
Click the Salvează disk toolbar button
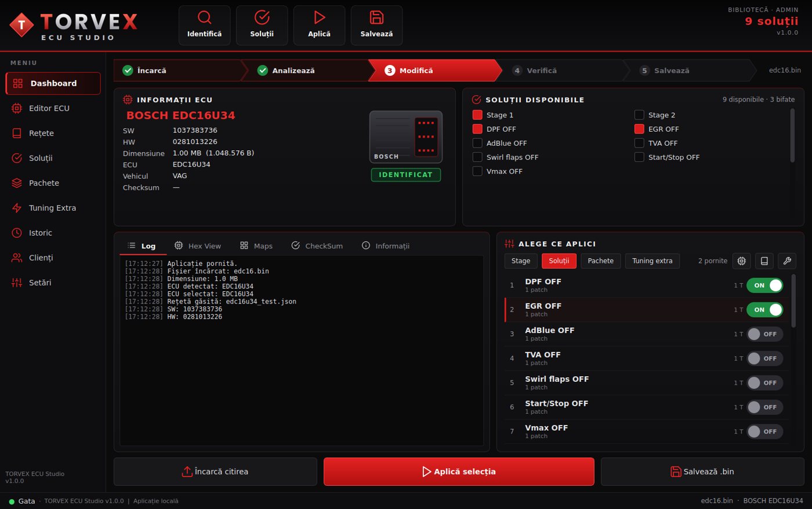tap(376, 26)
